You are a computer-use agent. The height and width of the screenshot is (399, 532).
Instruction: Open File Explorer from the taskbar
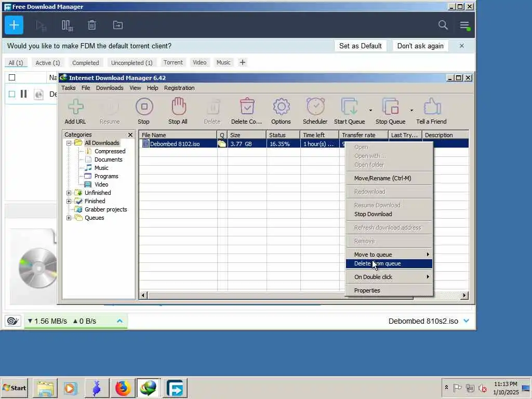coord(45,388)
